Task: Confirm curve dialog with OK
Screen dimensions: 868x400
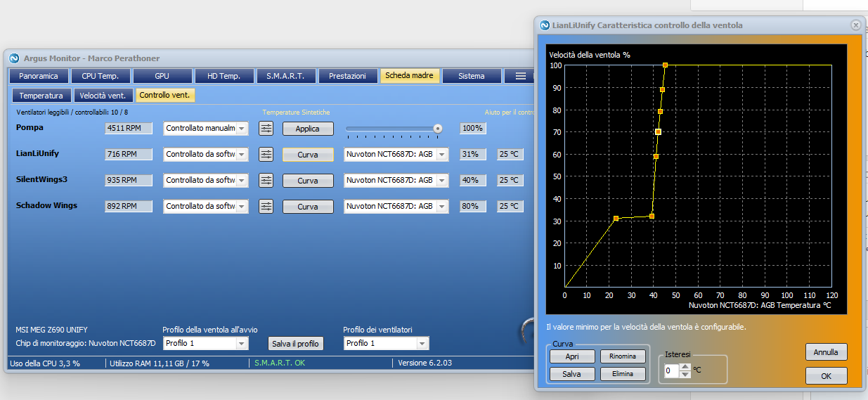Action: pyautogui.click(x=827, y=376)
